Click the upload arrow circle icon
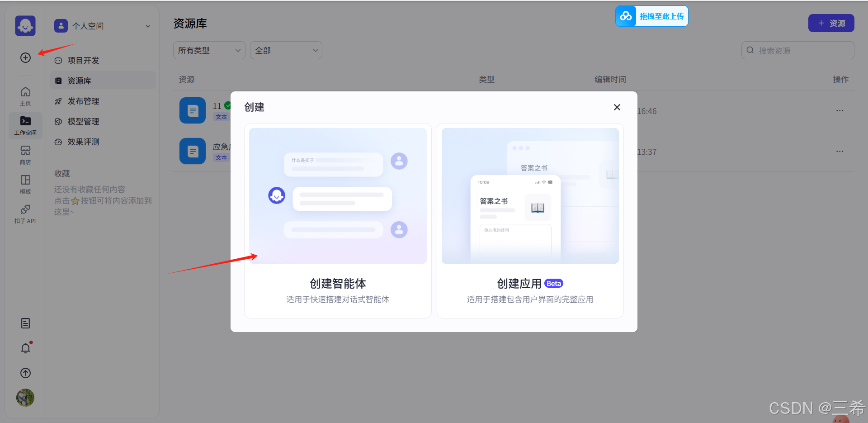The height and width of the screenshot is (423, 868). (25, 373)
